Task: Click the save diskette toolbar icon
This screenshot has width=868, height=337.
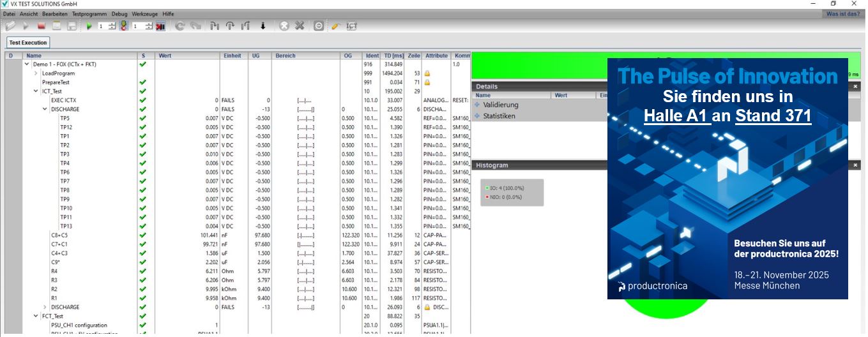Action: (72, 26)
